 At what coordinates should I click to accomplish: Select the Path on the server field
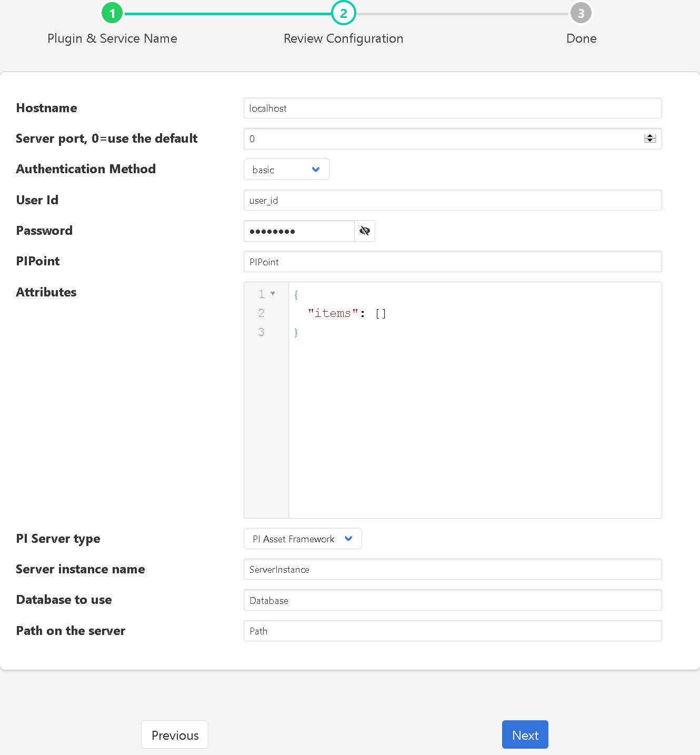pyautogui.click(x=452, y=631)
